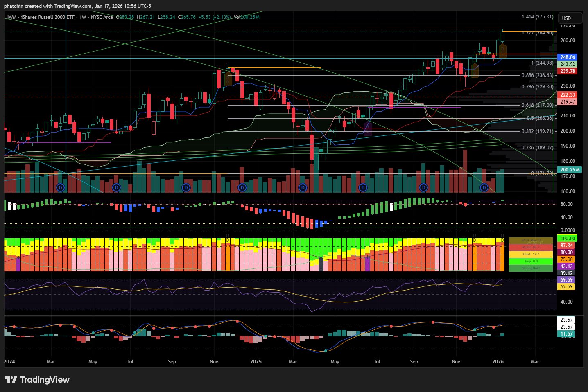This screenshot has width=588, height=392.
Task: Click the 210.00 price axis tick
Action: 568,116
